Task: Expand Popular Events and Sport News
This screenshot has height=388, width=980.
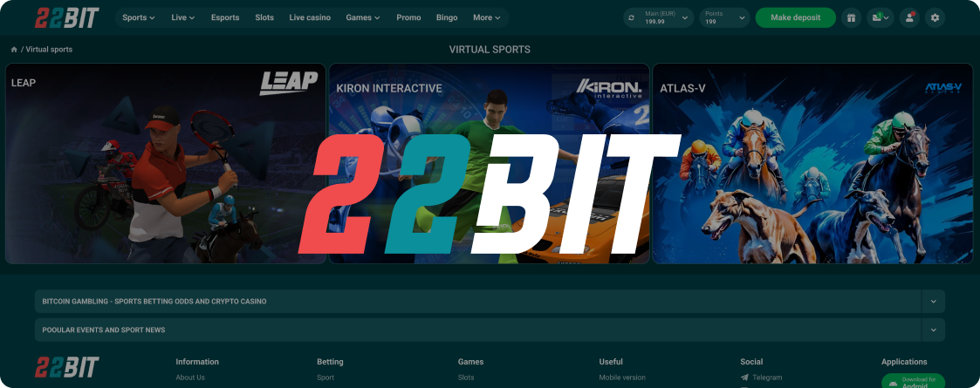Action: pyautogui.click(x=933, y=330)
